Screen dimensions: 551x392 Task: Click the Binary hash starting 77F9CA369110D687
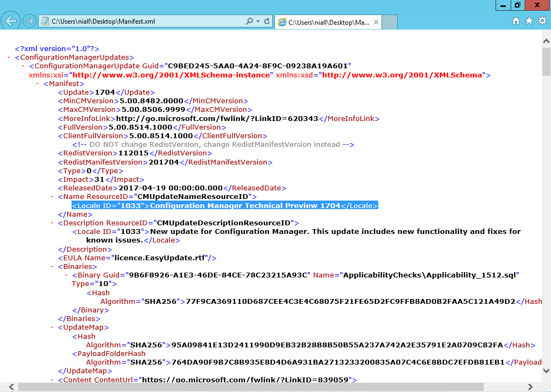(350, 301)
